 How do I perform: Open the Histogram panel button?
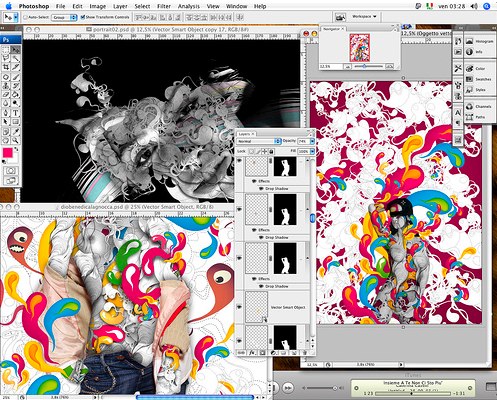click(x=479, y=41)
